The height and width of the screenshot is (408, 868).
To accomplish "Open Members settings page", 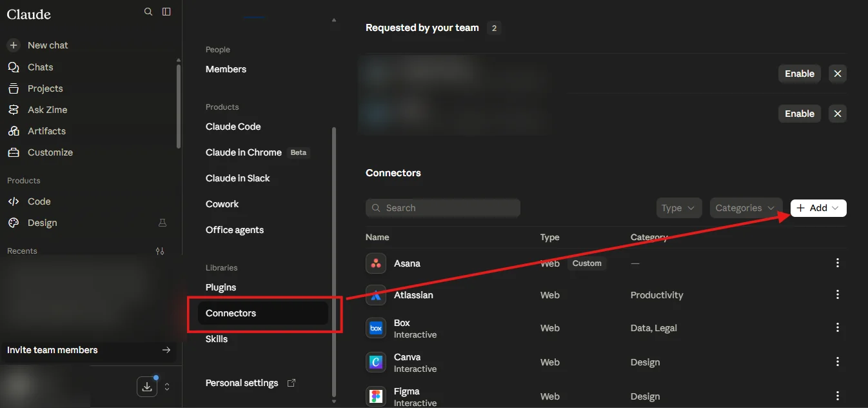I will [226, 69].
